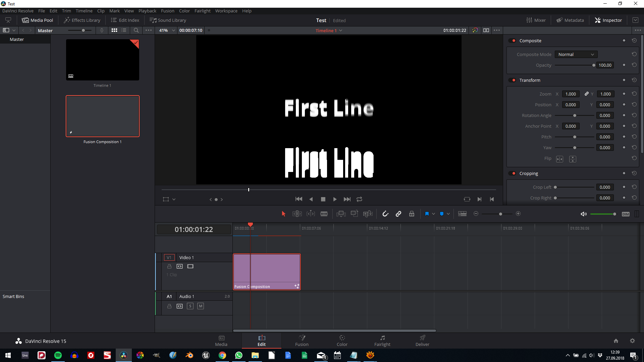The width and height of the screenshot is (644, 362).
Task: Activate the Dynamic Trim Mode tool
Action: (311, 214)
